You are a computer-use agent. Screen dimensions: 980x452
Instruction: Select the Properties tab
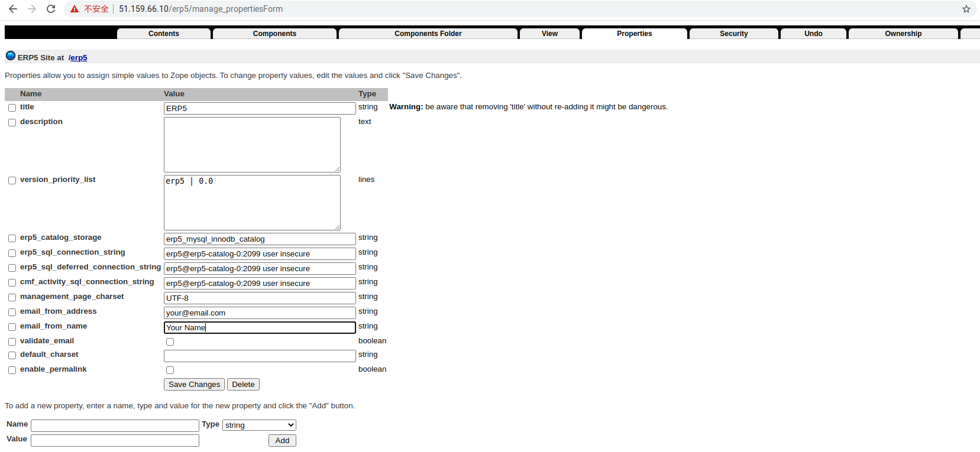pyautogui.click(x=634, y=34)
